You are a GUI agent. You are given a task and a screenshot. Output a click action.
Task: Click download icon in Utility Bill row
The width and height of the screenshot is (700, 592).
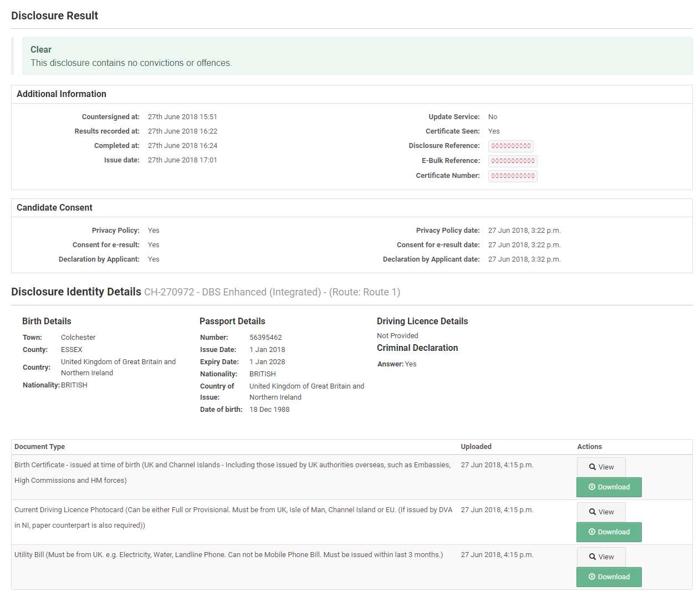pos(592,577)
